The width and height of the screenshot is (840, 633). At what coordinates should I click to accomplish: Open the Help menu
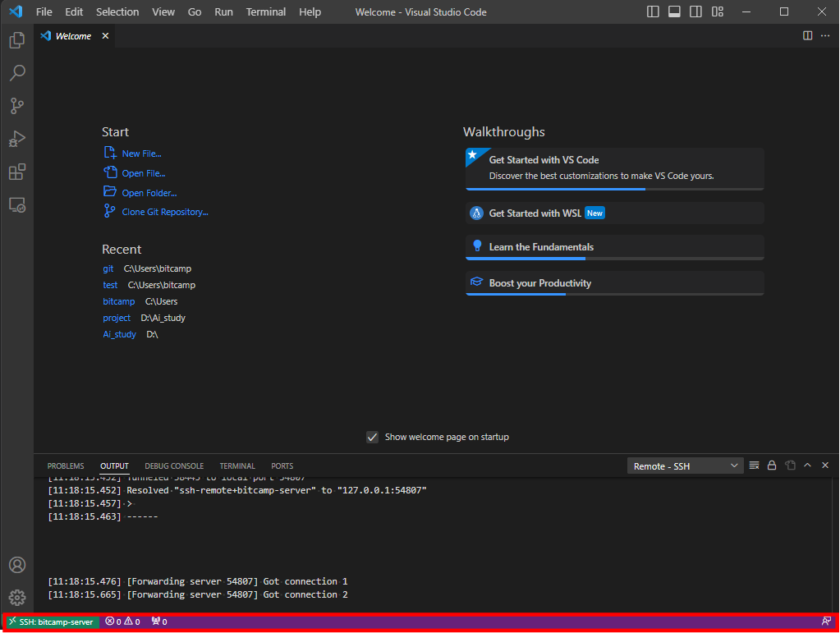point(310,11)
